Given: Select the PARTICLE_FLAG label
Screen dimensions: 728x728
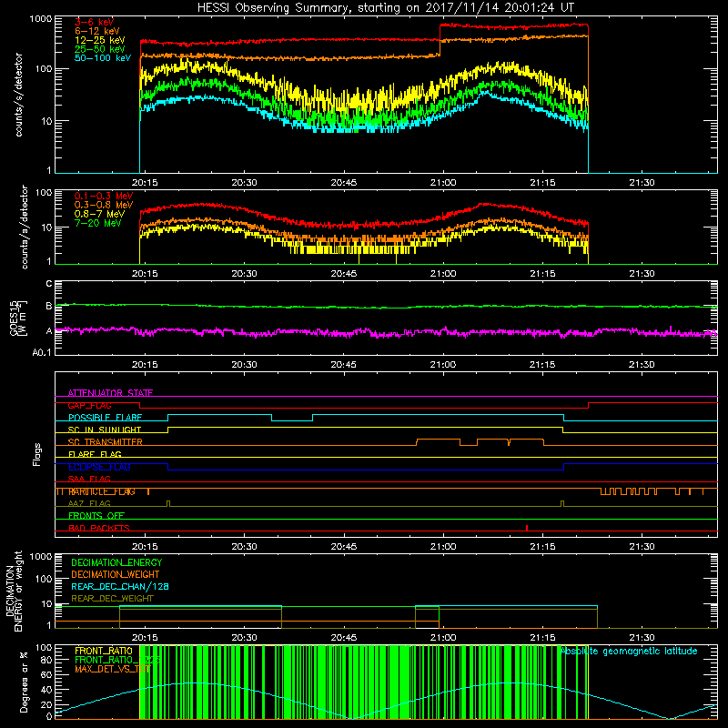Looking at the screenshot, I should (x=102, y=491).
